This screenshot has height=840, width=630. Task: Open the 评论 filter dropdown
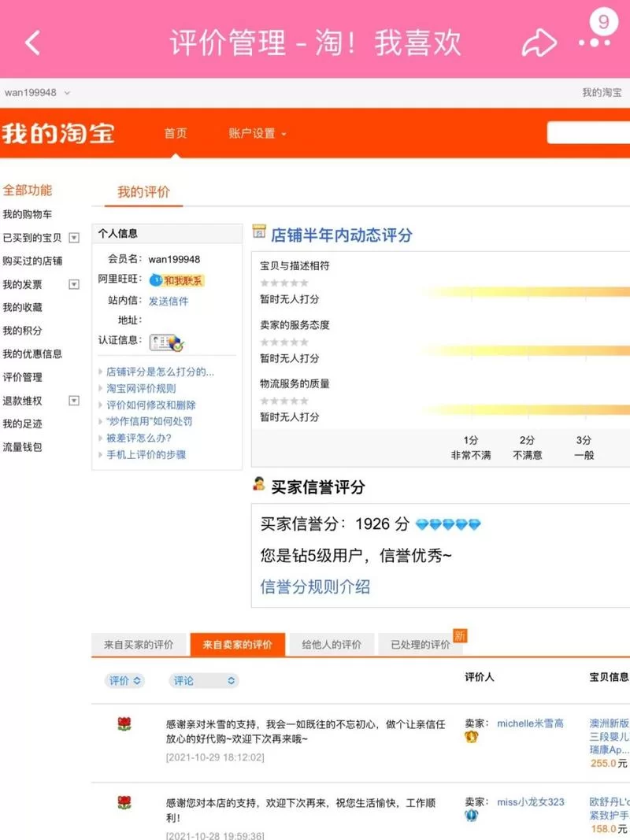coord(204,680)
